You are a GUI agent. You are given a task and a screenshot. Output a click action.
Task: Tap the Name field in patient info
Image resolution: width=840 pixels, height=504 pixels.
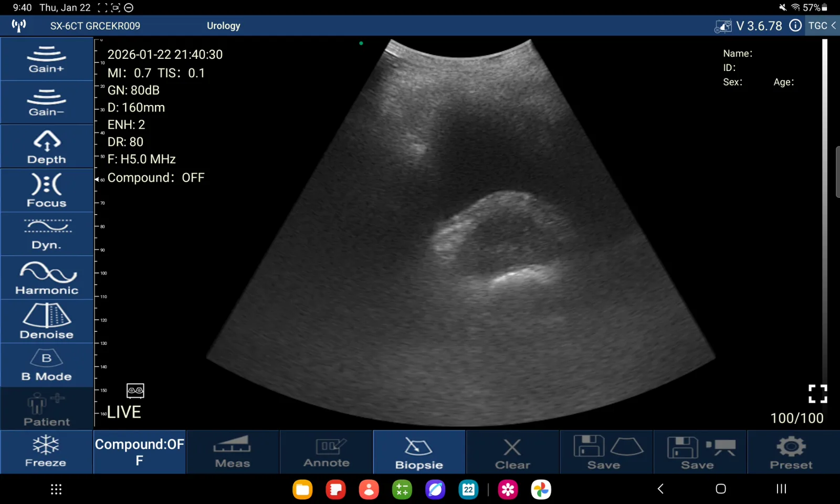(x=738, y=54)
